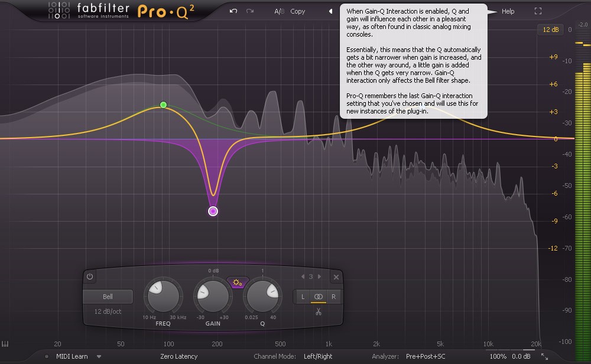591x364 pixels.
Task: Click the "1k" frequency axis label
Action: click(329, 344)
